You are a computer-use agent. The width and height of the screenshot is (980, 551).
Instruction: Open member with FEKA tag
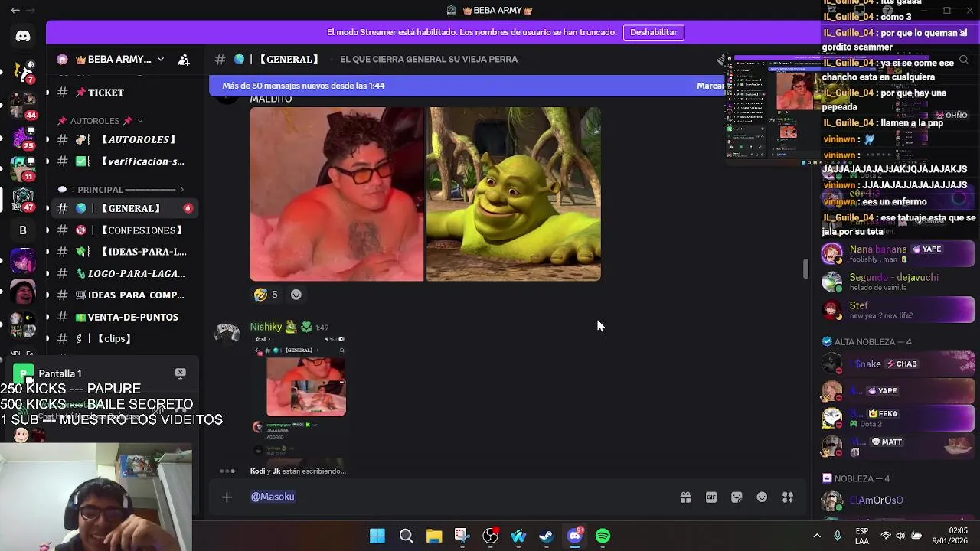(x=897, y=418)
